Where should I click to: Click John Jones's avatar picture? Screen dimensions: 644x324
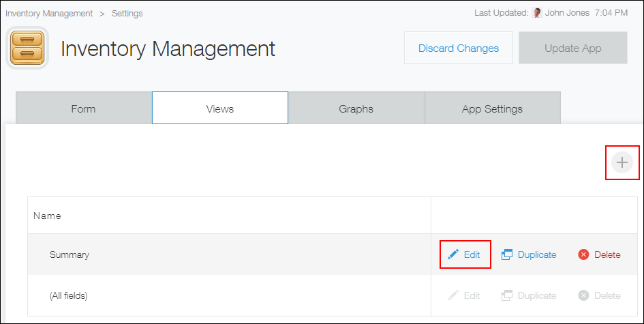tap(538, 13)
